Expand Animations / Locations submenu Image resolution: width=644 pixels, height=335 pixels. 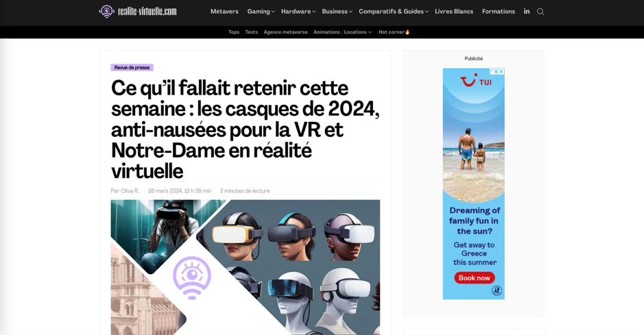pyautogui.click(x=342, y=32)
